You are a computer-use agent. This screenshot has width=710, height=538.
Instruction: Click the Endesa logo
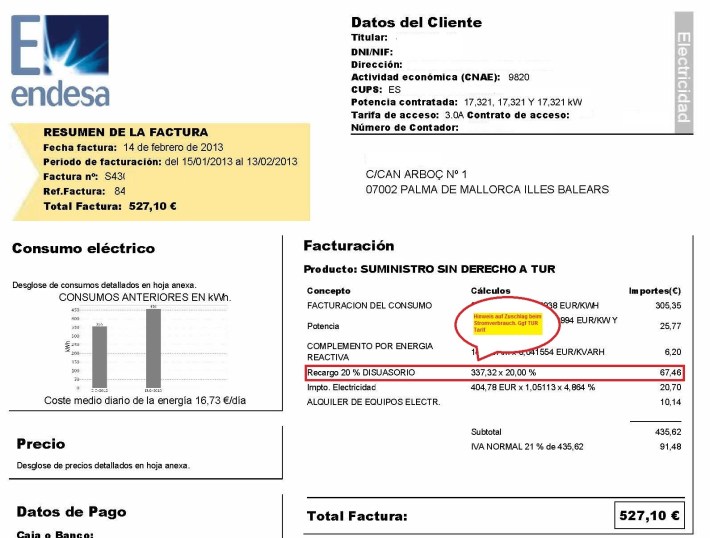click(x=60, y=61)
